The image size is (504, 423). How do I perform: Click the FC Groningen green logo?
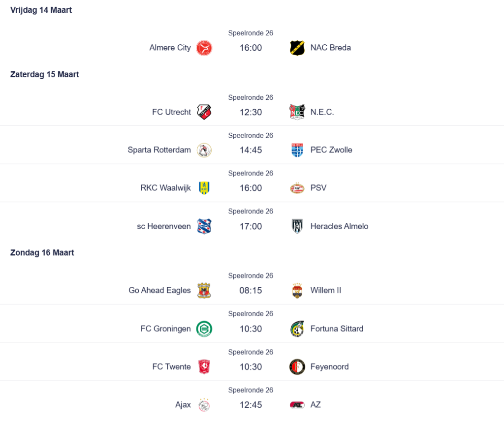click(x=204, y=329)
